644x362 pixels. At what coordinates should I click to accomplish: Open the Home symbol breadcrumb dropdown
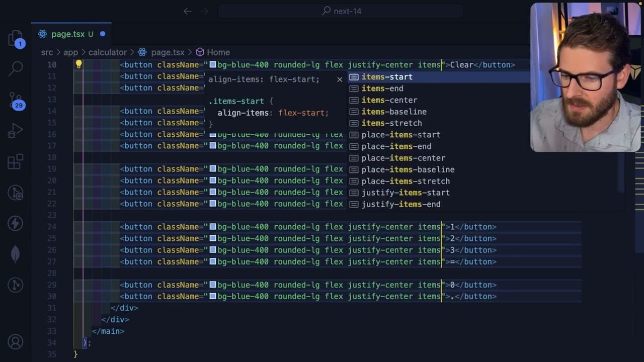click(218, 52)
